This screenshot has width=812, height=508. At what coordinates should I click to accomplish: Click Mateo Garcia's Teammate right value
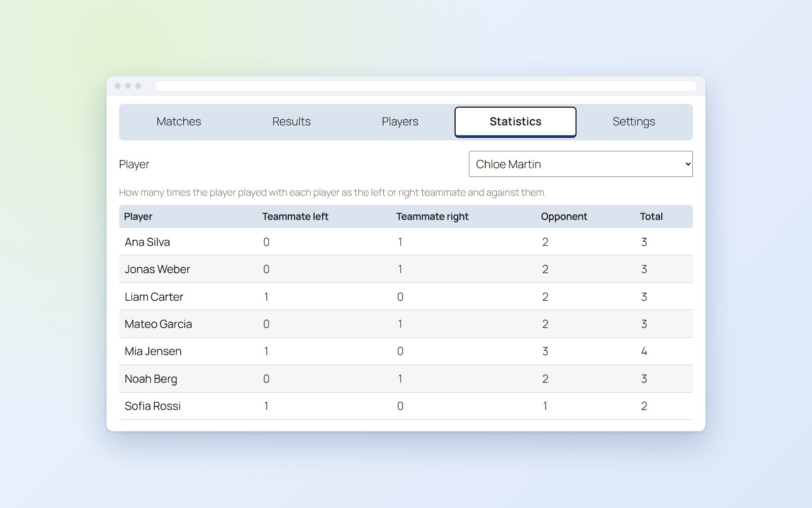(400, 324)
